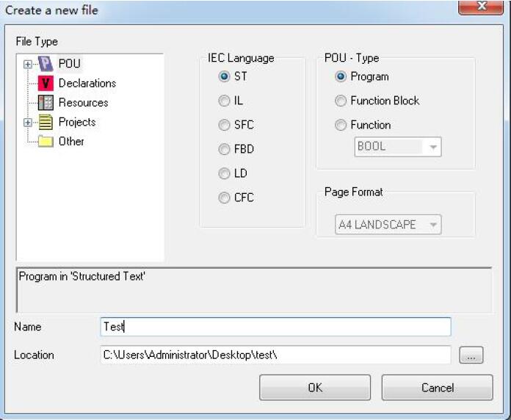Select SFC language option
Image resolution: width=511 pixels, height=420 pixels.
coord(224,126)
